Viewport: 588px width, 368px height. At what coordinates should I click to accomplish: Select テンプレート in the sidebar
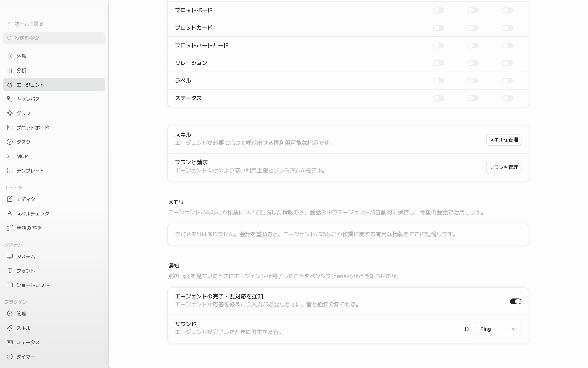pos(54,171)
